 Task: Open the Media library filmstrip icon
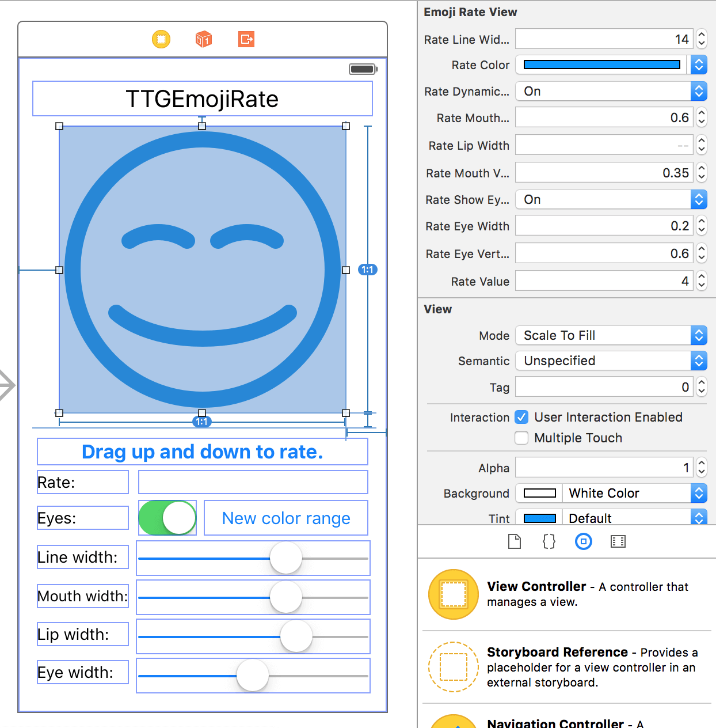tap(618, 541)
